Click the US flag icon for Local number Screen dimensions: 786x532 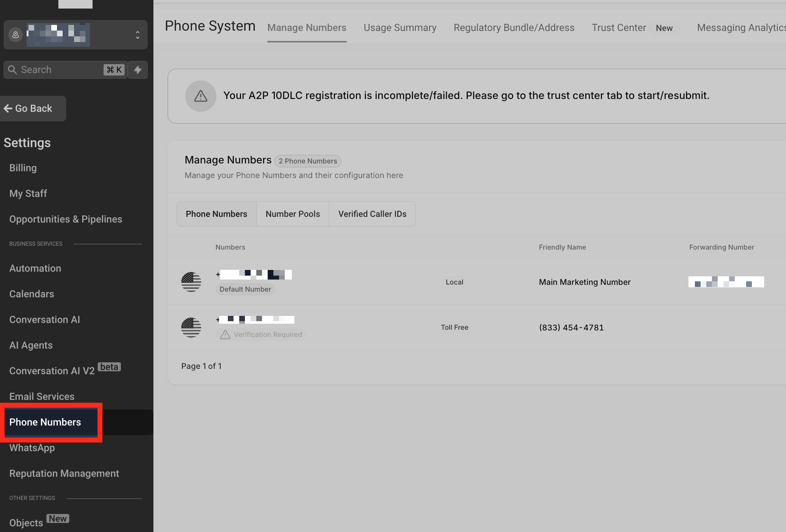point(191,282)
